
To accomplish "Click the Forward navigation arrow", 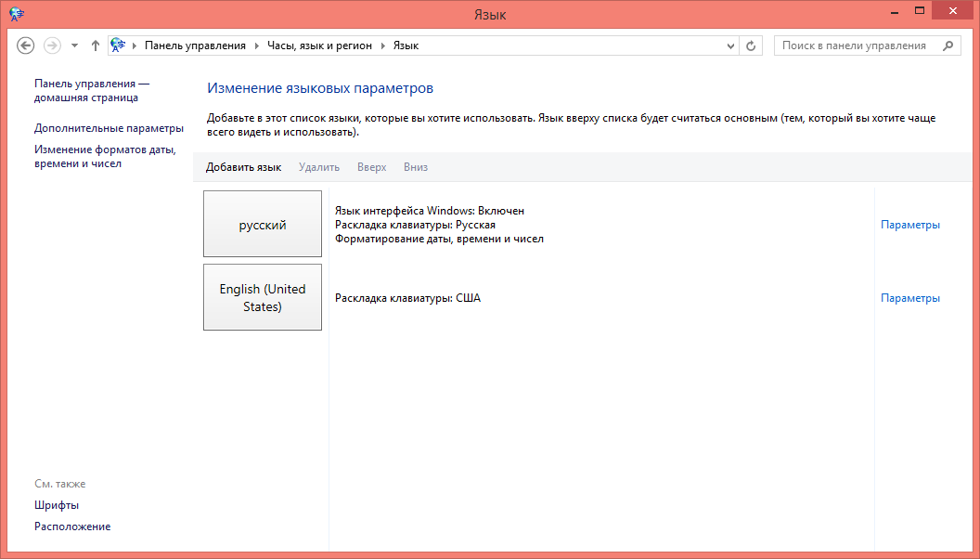I will 52,45.
